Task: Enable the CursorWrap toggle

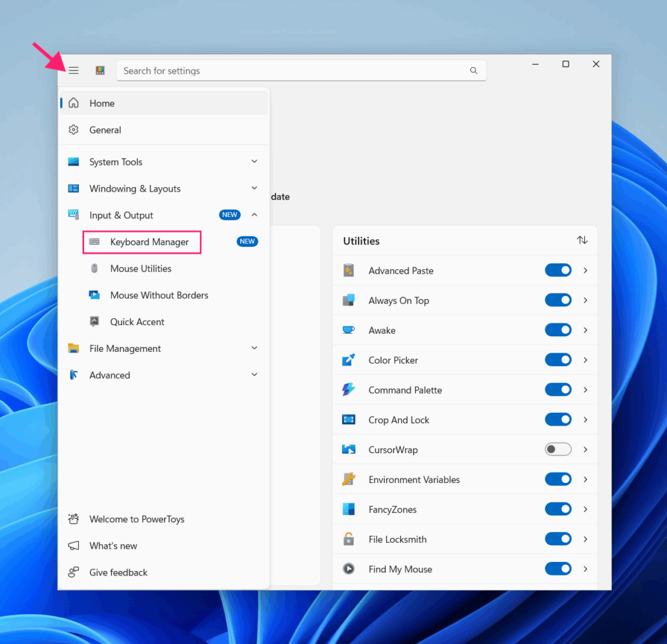Action: pos(558,450)
